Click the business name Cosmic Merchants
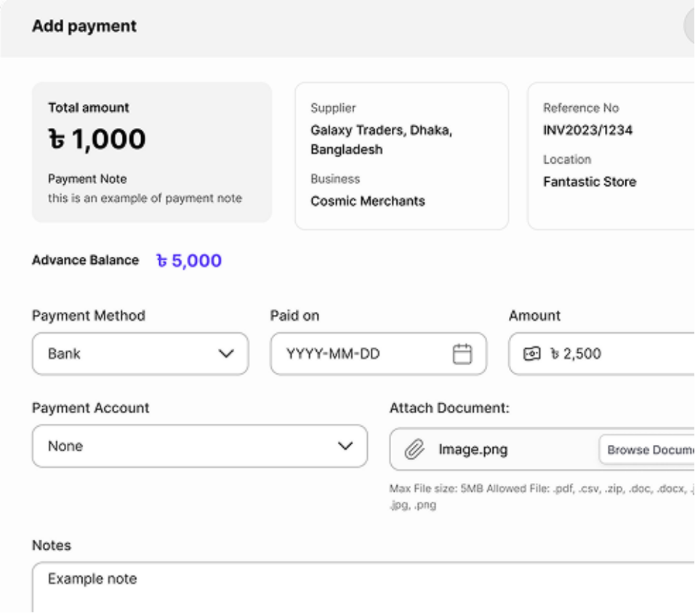The height and width of the screenshot is (616, 695). point(367,201)
